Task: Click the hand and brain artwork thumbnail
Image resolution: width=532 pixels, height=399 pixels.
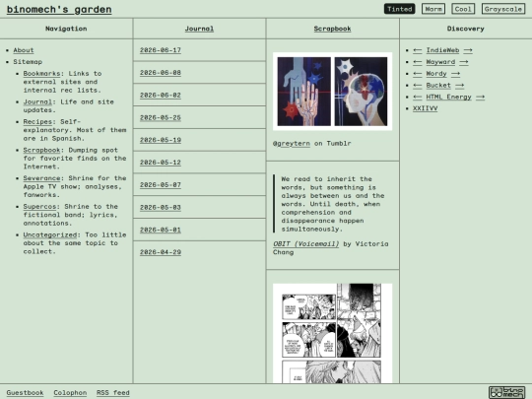Action: 333,92
